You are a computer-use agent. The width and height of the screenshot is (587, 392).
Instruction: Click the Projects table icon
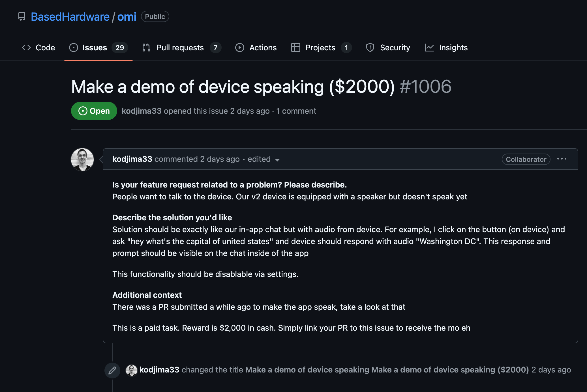click(295, 48)
